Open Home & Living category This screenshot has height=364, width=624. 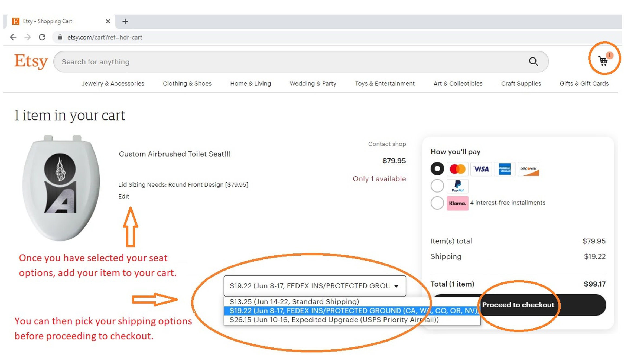251,83
